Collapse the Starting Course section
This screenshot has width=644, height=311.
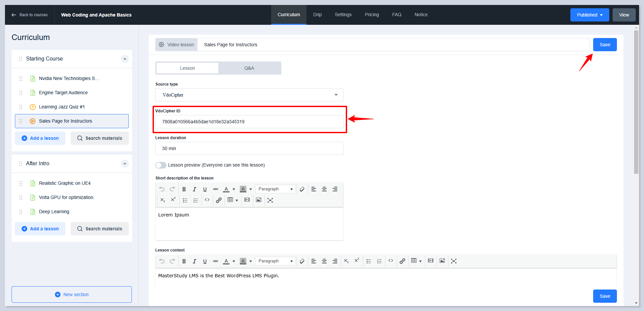[125, 59]
